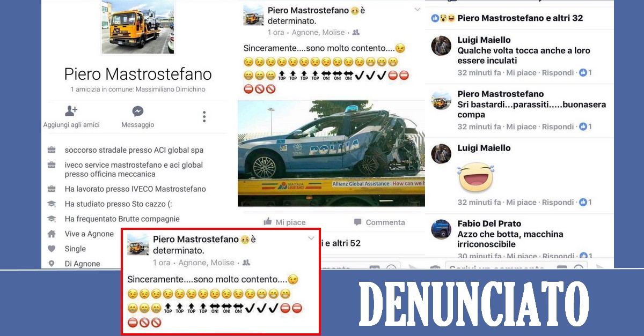Expand post options chevron on top post
This screenshot has width=644, height=336.
coord(417,10)
